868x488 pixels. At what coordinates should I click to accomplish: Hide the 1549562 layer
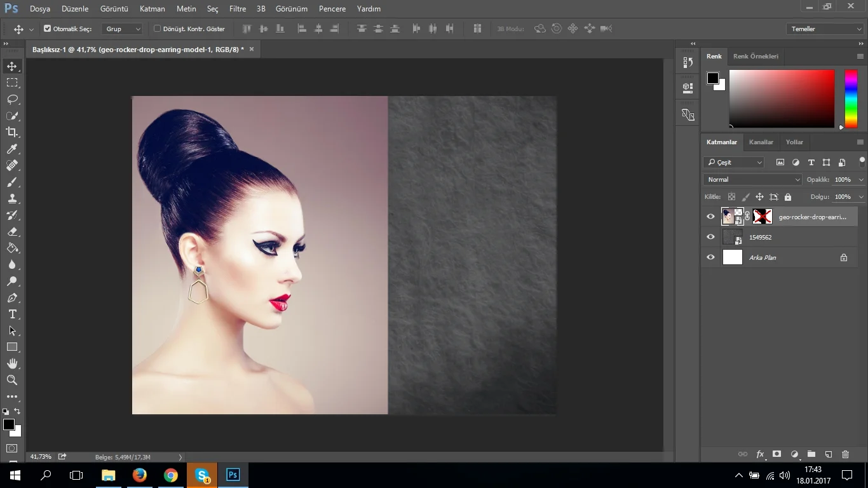(x=710, y=237)
